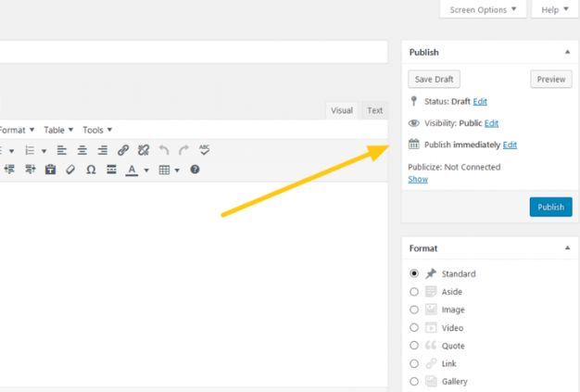
Task: Click the Save Draft button
Action: point(434,79)
